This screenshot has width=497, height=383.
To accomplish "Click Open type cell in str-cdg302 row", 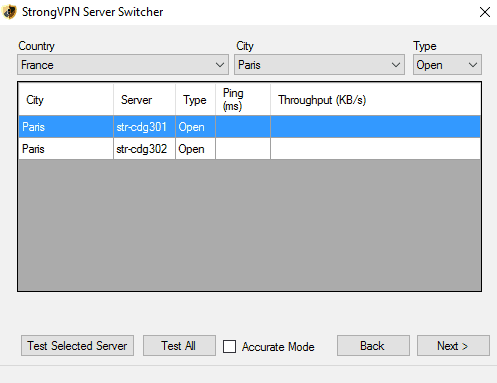I will (x=195, y=149).
